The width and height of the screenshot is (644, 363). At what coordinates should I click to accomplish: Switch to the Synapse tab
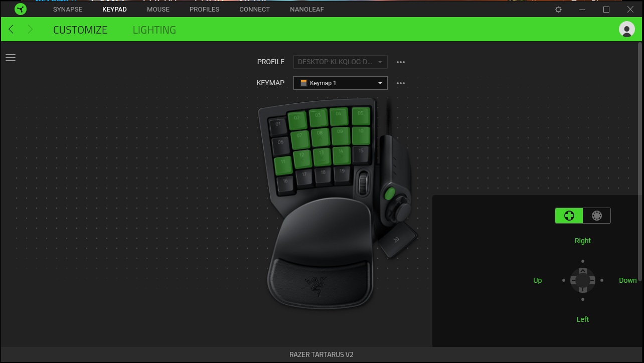coord(68,10)
